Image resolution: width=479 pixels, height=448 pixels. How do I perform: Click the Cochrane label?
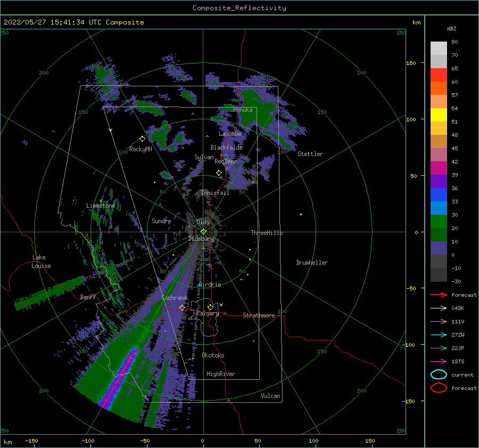tap(174, 298)
